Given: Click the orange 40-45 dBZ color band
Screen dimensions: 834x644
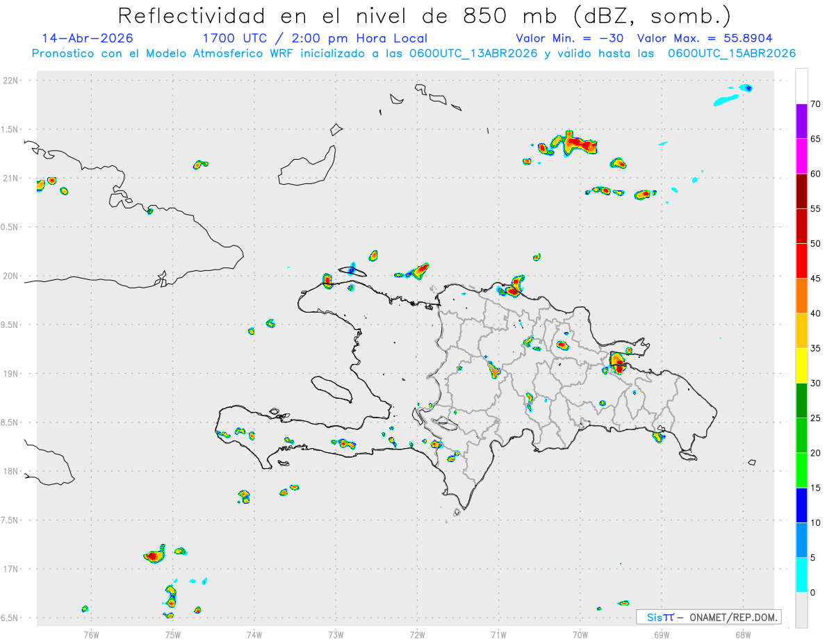Looking at the screenshot, I should (x=801, y=296).
